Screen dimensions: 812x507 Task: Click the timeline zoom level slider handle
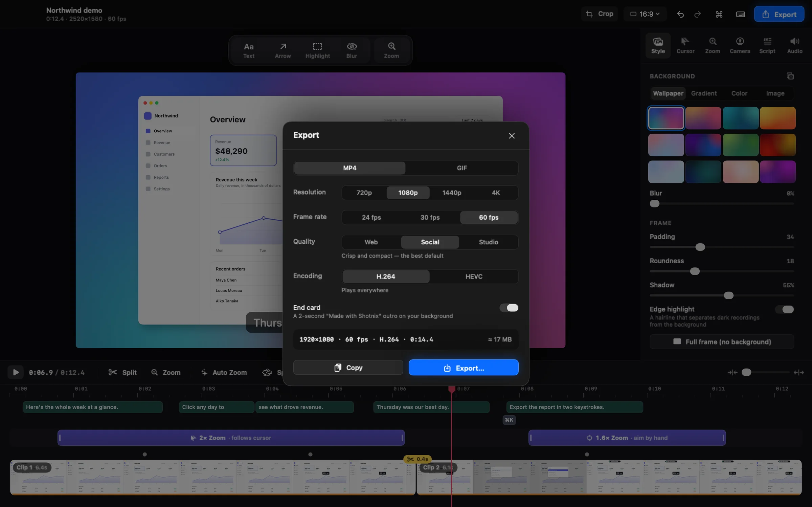click(x=746, y=372)
